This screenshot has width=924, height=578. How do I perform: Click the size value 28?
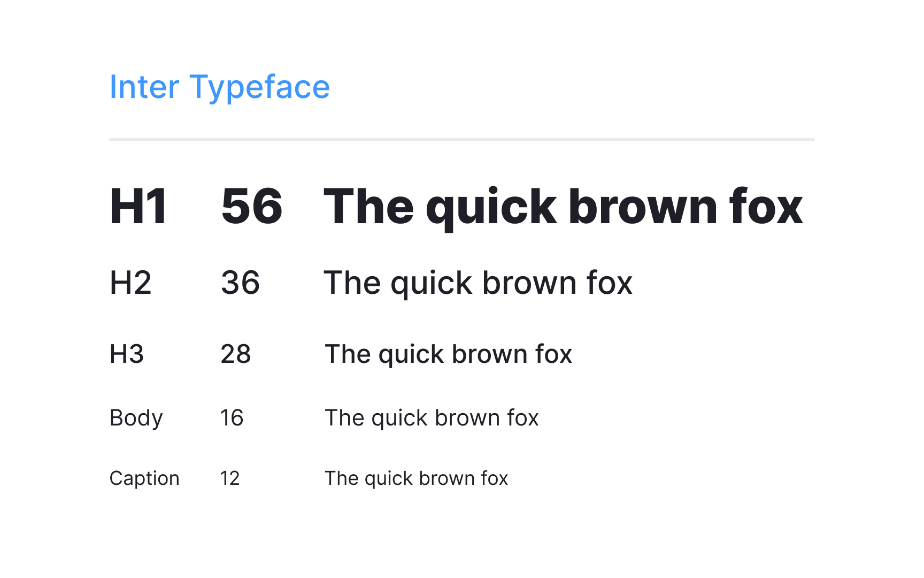[x=236, y=354]
